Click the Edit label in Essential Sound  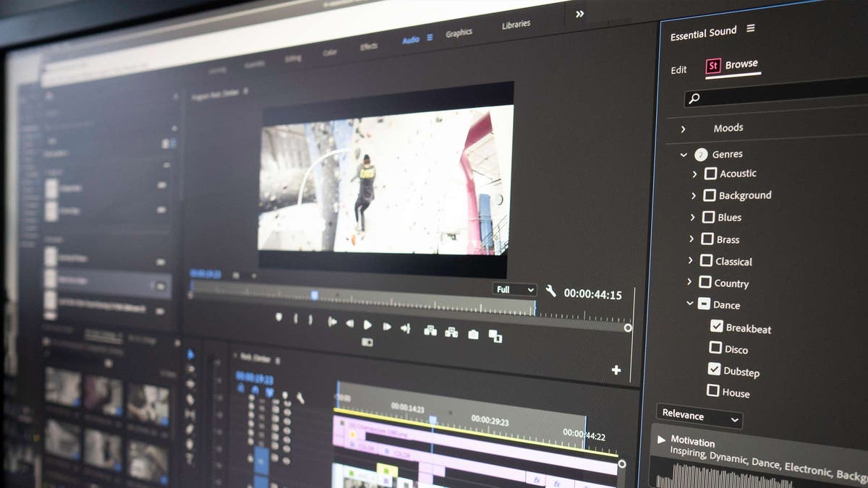(x=678, y=69)
